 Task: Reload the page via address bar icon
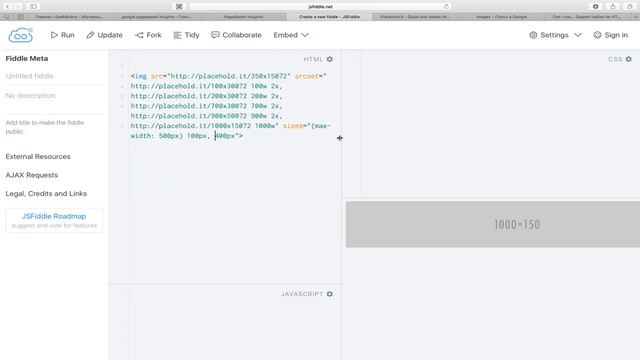(446, 7)
